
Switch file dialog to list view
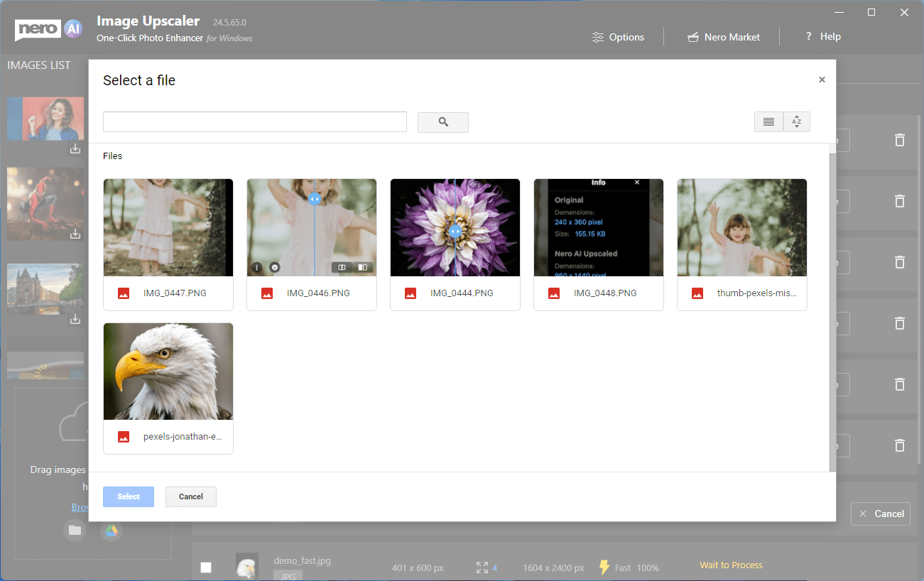pos(768,122)
